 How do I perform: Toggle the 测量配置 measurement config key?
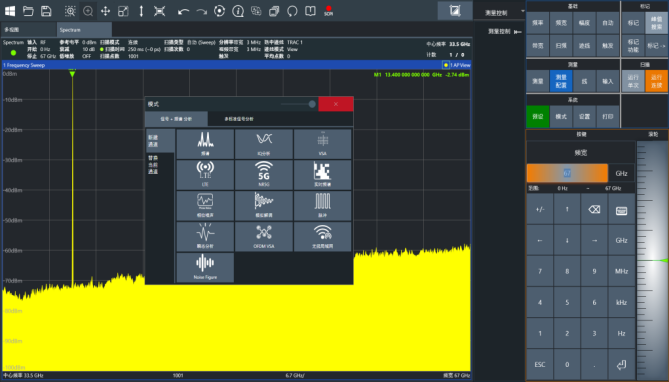click(x=561, y=81)
